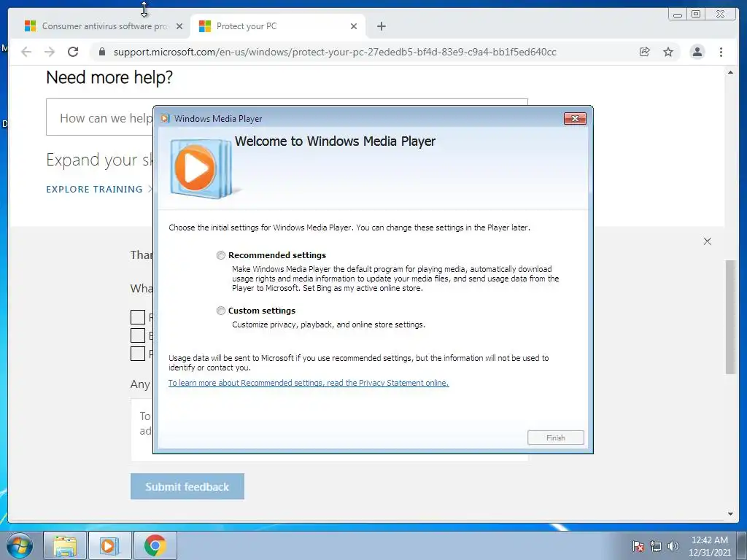Viewport: 747px width, 560px height.
Task: View site information via lock icon
Action: pyautogui.click(x=101, y=52)
